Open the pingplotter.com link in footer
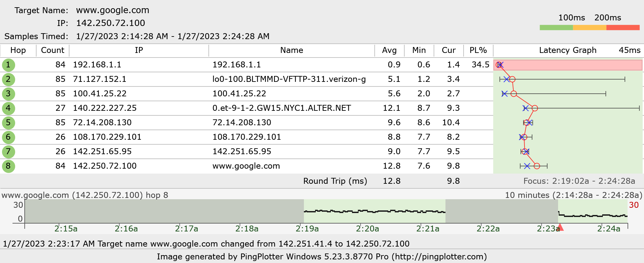 pos(439,257)
